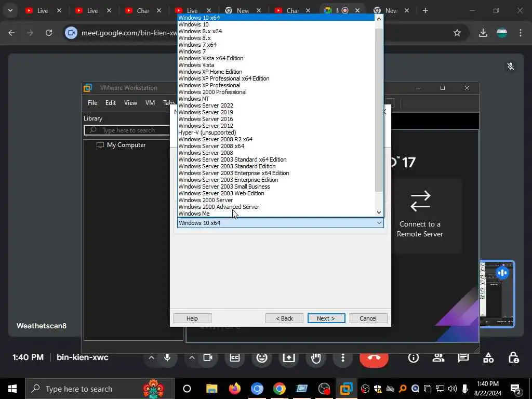The image size is (532, 399).
Task: Toggle the Meet microphone button
Action: click(167, 357)
